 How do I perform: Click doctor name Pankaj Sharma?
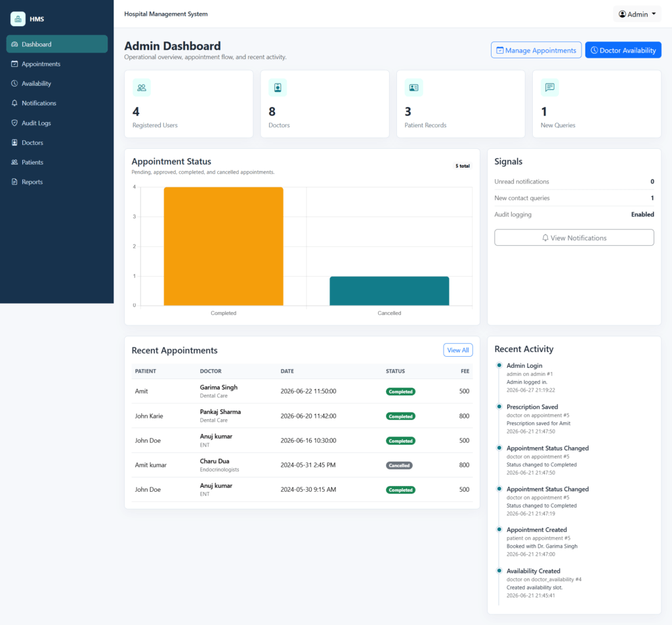click(220, 412)
